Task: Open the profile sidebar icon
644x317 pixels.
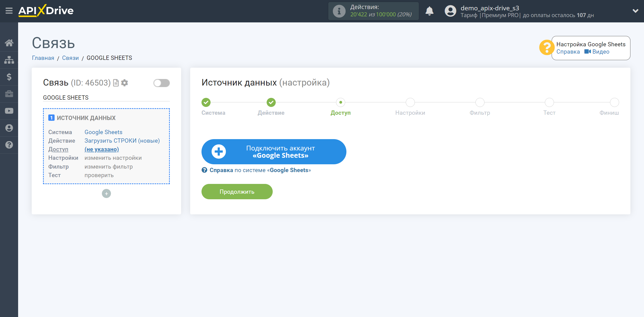Action: tap(9, 128)
